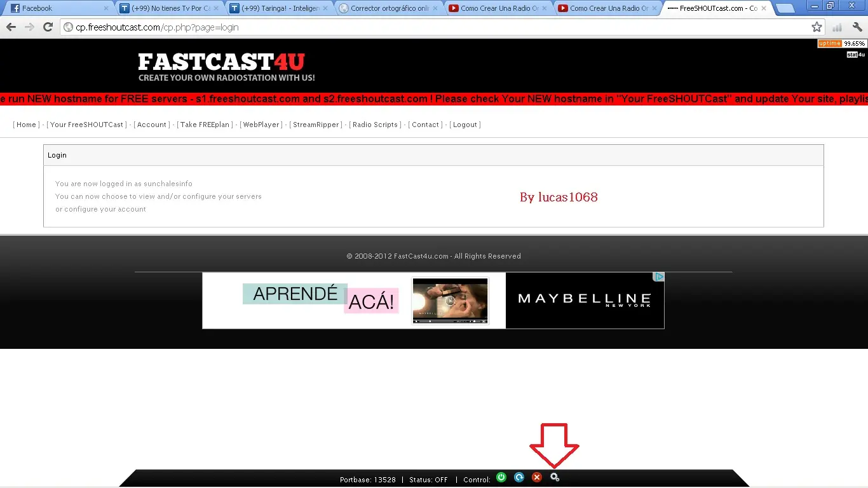Click the Portbase: 13528 text

pyautogui.click(x=368, y=480)
